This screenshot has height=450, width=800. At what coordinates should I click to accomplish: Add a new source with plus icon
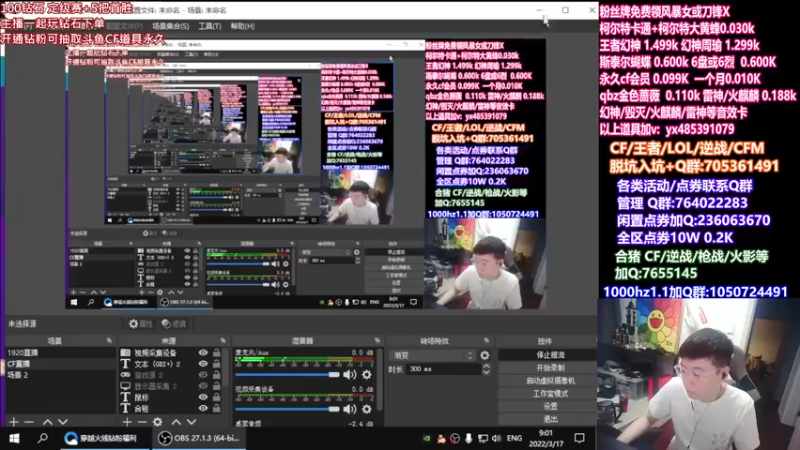127,422
